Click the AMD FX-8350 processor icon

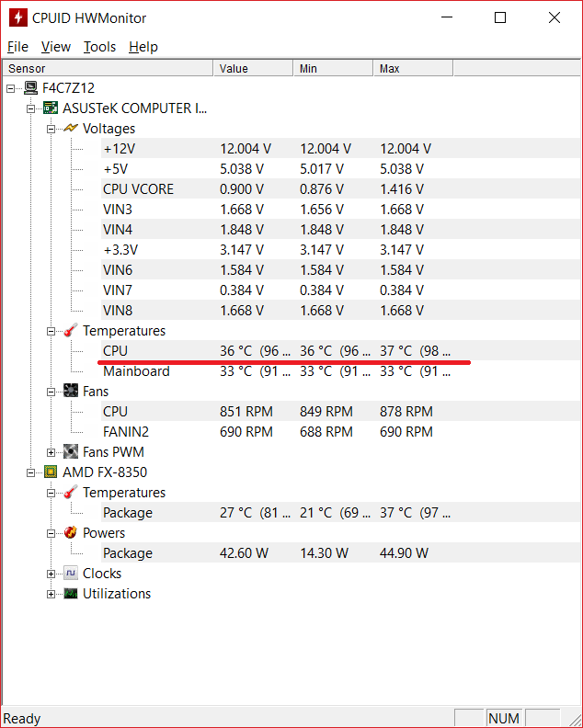[x=51, y=472]
